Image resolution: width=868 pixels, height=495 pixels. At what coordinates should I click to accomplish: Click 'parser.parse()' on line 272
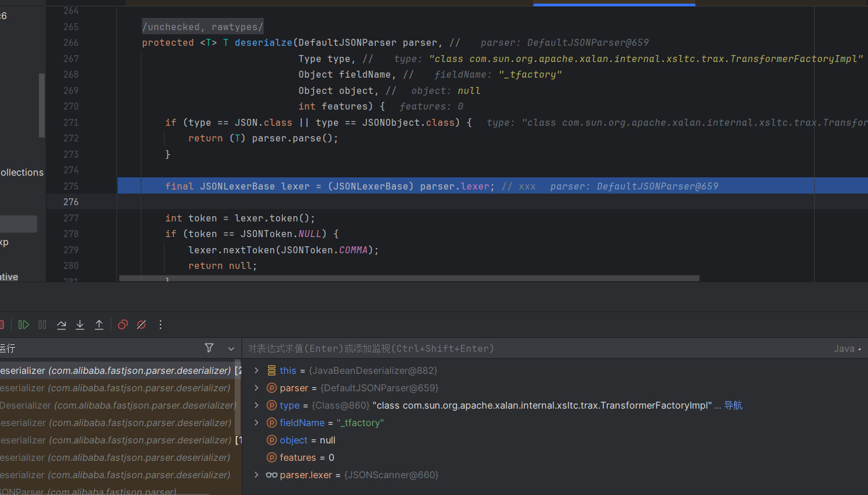coord(293,138)
